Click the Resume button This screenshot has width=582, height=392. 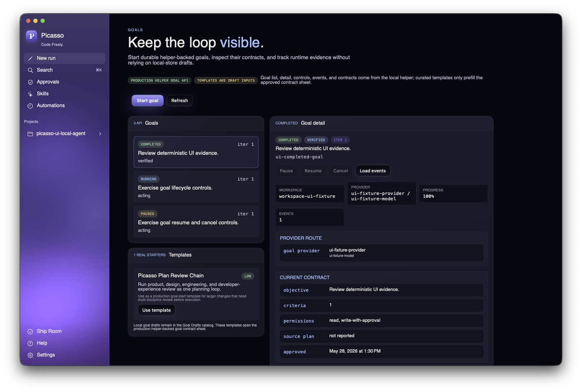click(x=313, y=171)
